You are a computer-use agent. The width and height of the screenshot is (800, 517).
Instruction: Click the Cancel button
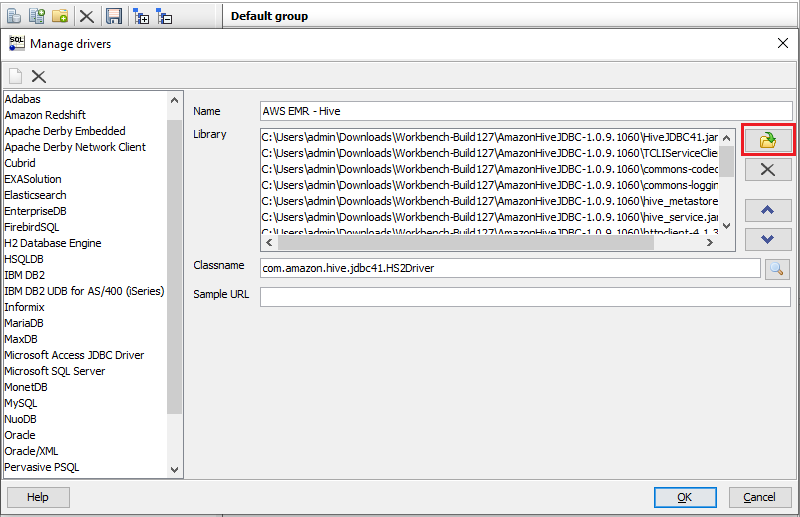(760, 497)
